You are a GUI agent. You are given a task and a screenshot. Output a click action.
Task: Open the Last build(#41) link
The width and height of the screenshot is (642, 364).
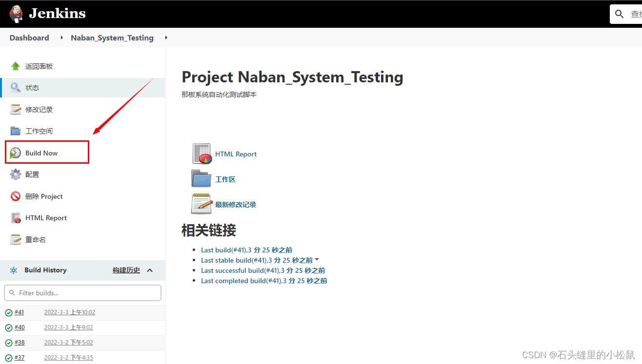click(x=247, y=250)
